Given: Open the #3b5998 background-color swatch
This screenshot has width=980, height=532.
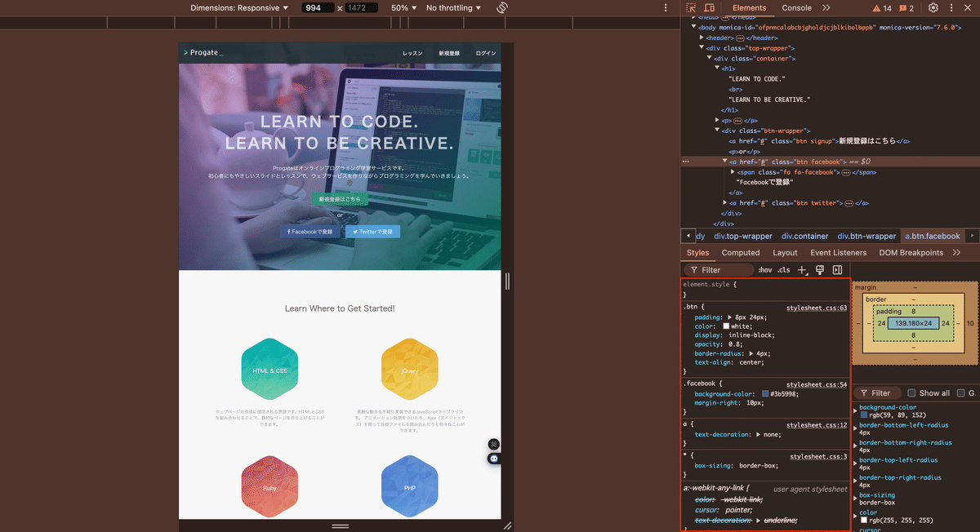Looking at the screenshot, I should pos(765,394).
